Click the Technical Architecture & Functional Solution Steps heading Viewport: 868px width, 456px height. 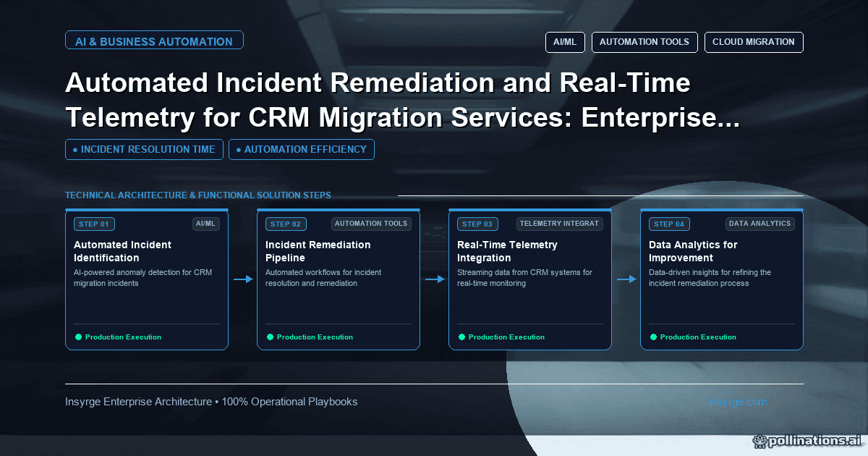click(198, 195)
